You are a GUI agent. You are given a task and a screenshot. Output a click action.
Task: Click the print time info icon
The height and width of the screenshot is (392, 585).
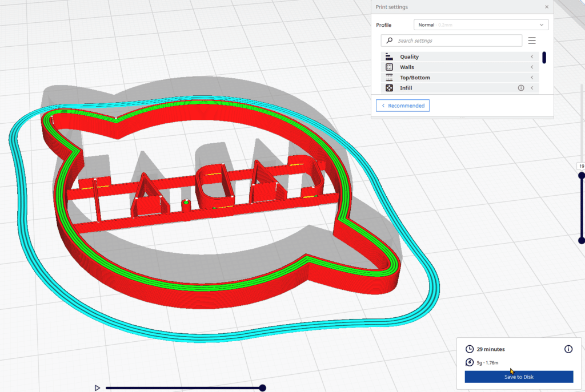tap(568, 349)
